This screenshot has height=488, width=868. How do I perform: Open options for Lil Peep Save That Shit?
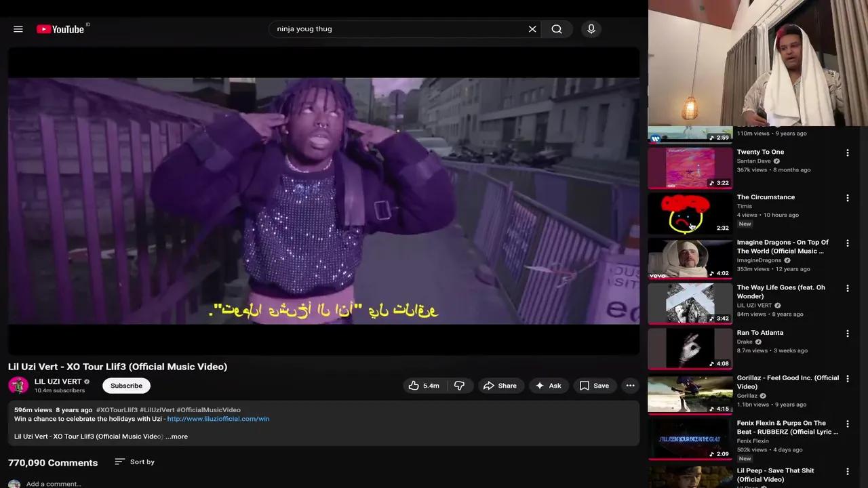point(847,472)
